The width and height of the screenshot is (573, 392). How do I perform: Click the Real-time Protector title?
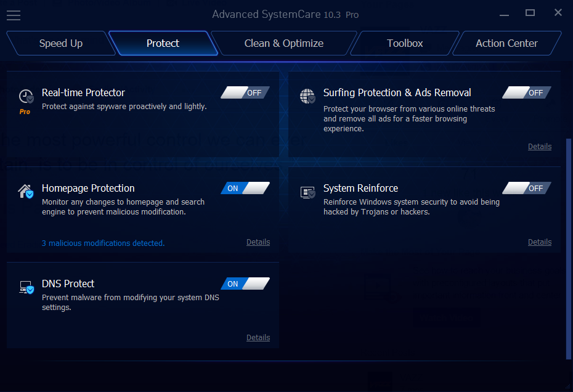pyautogui.click(x=83, y=92)
